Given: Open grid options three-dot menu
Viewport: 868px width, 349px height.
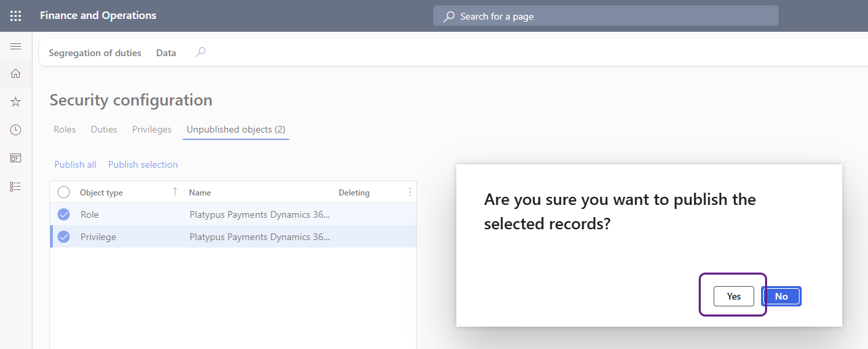Looking at the screenshot, I should pyautogui.click(x=410, y=193).
